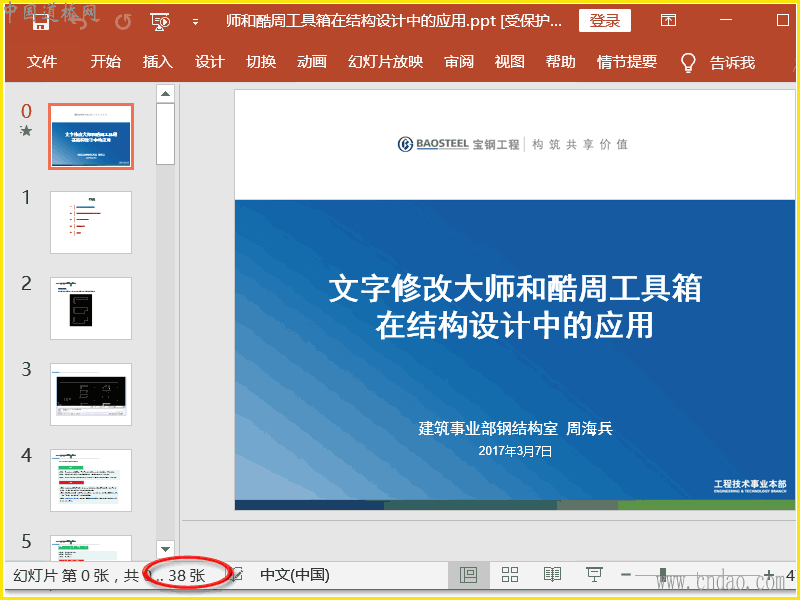Switch to the 设计 tab

click(x=210, y=62)
